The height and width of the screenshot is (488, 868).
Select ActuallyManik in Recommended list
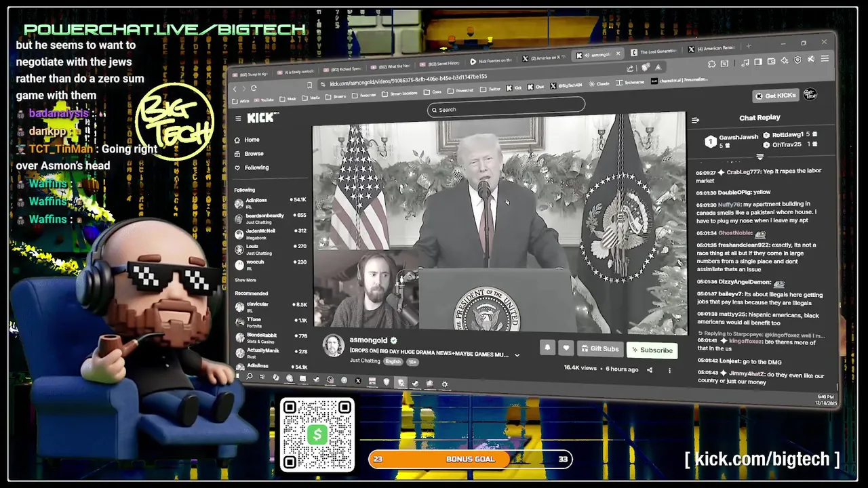(270, 352)
